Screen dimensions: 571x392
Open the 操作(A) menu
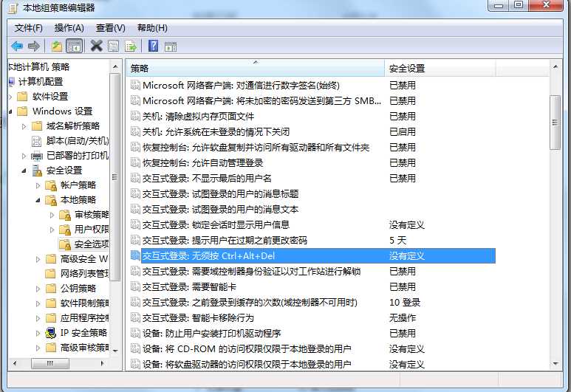69,28
